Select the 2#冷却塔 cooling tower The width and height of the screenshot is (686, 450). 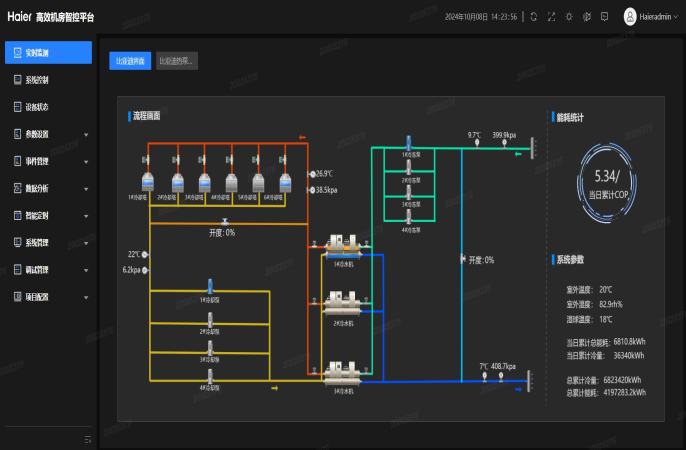click(177, 182)
